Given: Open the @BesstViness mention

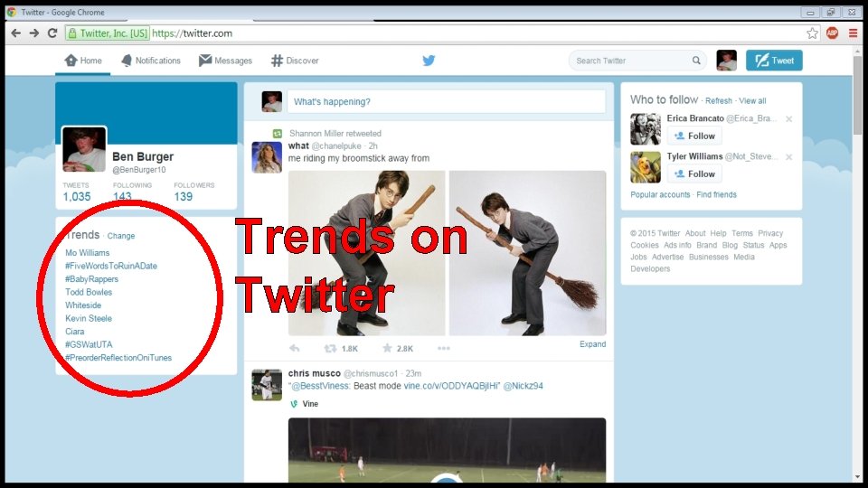Looking at the screenshot, I should [320, 386].
